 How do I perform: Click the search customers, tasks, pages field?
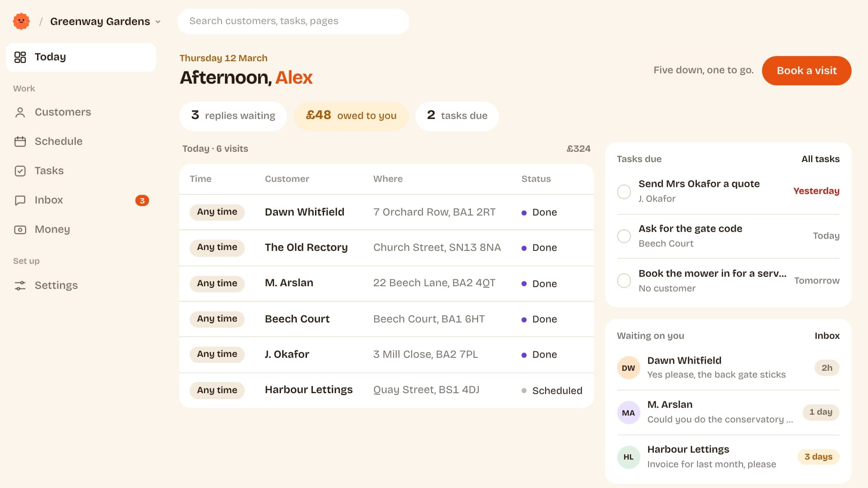pyautogui.click(x=293, y=21)
